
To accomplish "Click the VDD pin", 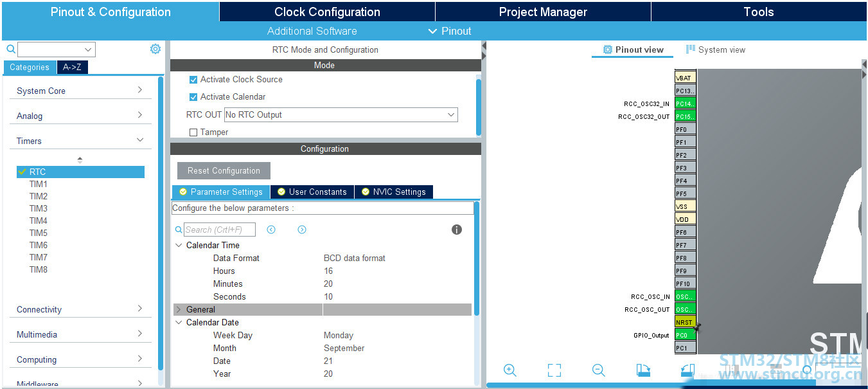I will coord(686,219).
